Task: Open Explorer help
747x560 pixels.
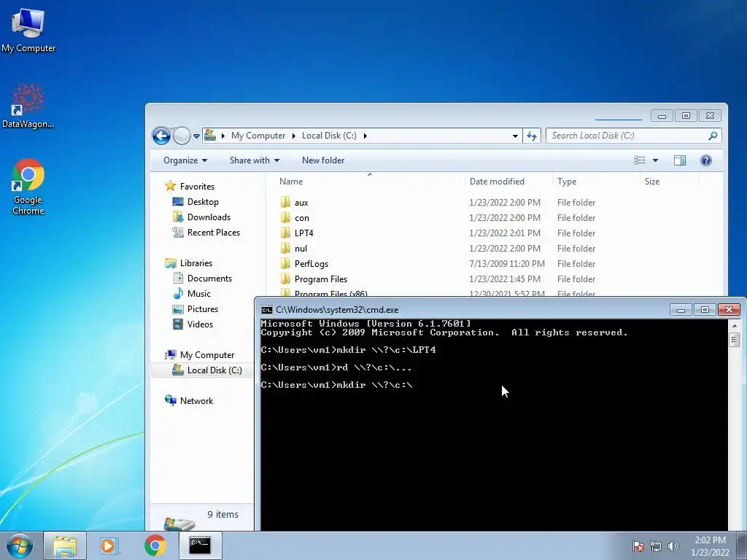Action: [x=706, y=160]
